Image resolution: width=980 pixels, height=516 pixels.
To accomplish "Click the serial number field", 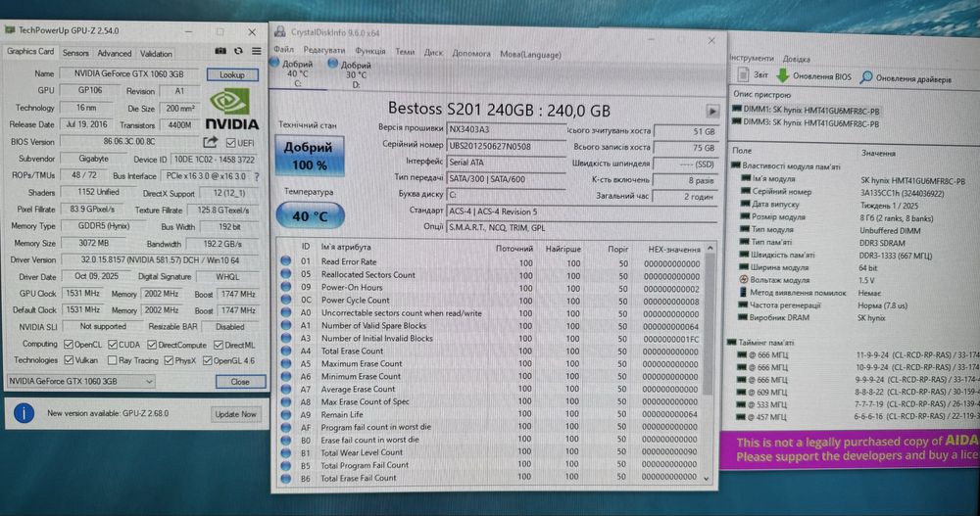I will click(x=506, y=146).
